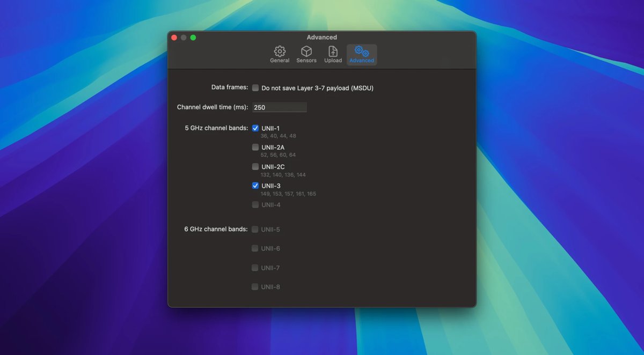
Task: Tick the UNII-2C band checkbox
Action: (255, 167)
